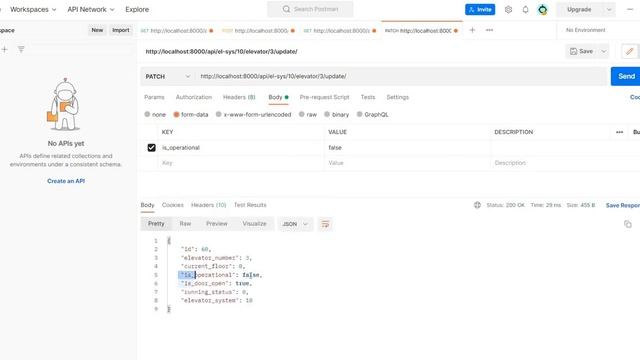Switch to the POST request tab
640x360 pixels.
click(x=258, y=31)
